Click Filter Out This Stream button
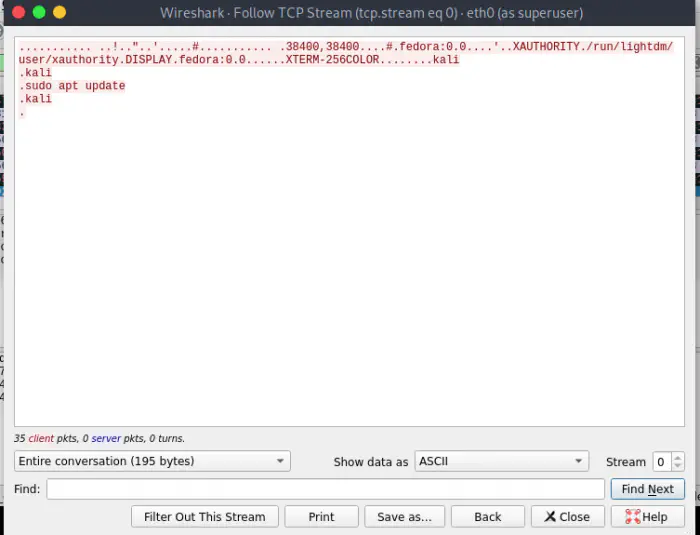Image resolution: width=700 pixels, height=535 pixels. pyautogui.click(x=204, y=517)
